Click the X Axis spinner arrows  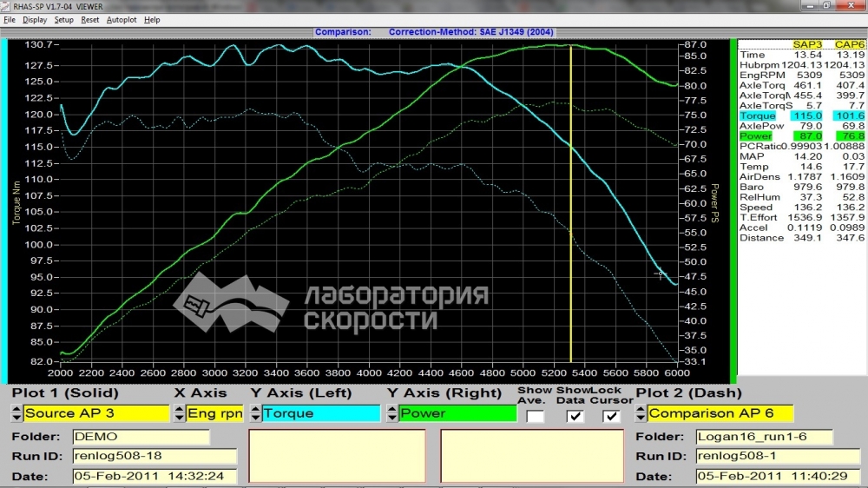179,413
